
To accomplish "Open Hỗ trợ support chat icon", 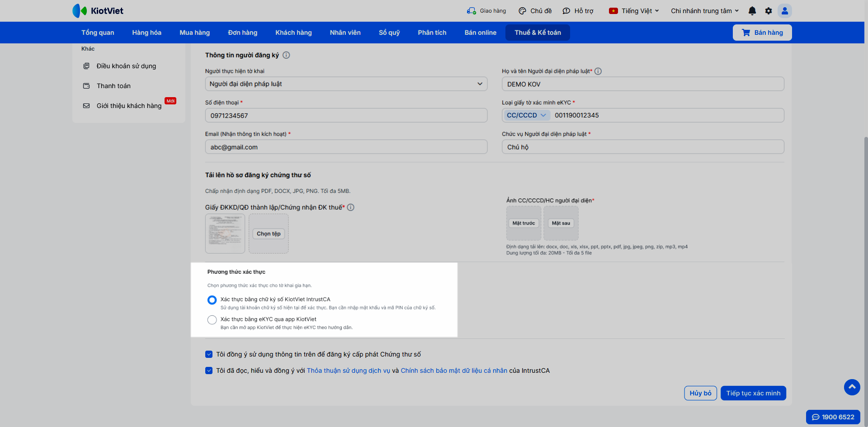I will pos(566,11).
